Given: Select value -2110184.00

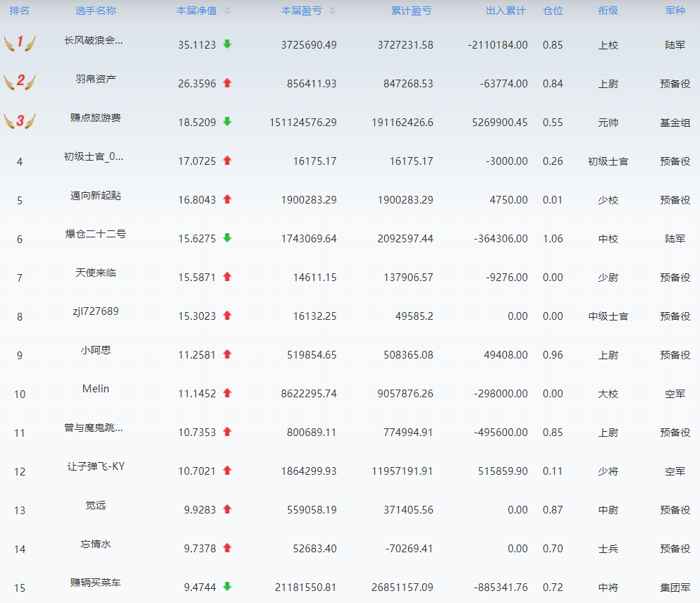Looking at the screenshot, I should (497, 45).
